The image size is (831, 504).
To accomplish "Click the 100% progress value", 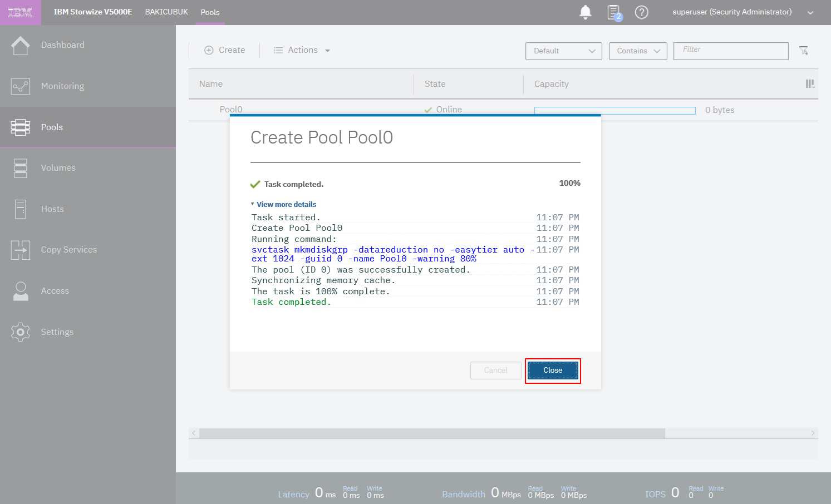I will coord(569,183).
